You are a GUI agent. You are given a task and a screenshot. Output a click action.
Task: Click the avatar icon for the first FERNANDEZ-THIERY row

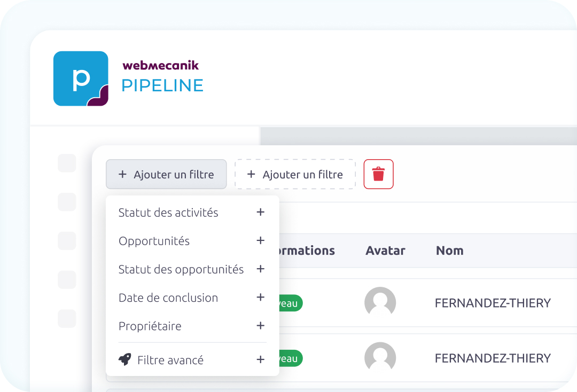point(380,302)
